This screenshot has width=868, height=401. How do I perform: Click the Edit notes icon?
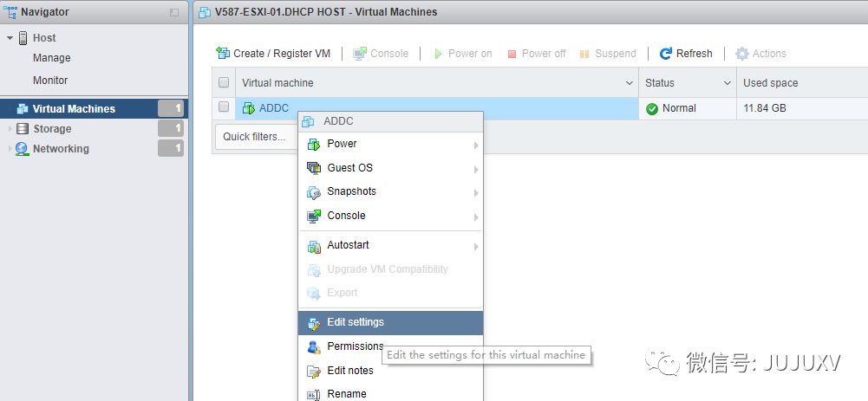click(314, 372)
